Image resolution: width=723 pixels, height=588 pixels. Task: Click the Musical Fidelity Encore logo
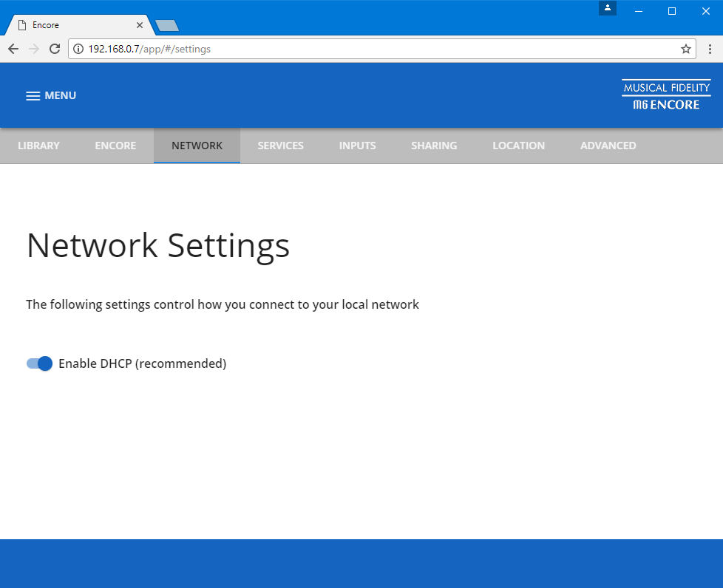tap(666, 95)
